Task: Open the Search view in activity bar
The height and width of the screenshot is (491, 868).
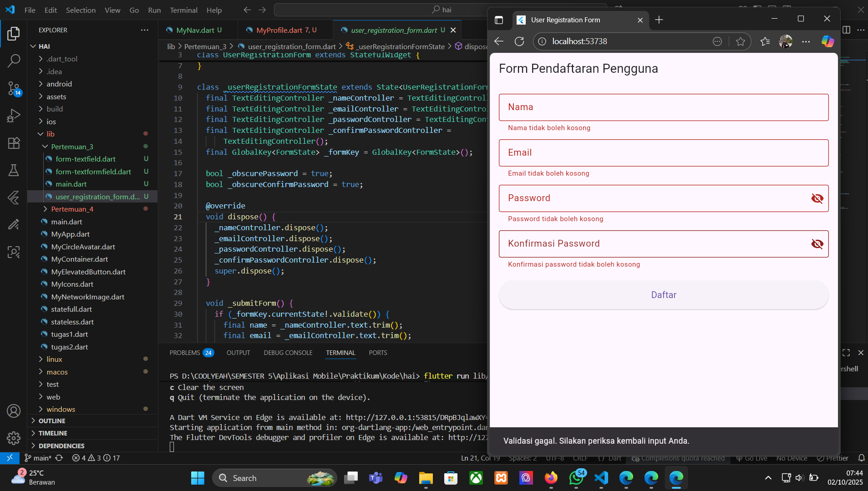Action: pyautogui.click(x=14, y=61)
